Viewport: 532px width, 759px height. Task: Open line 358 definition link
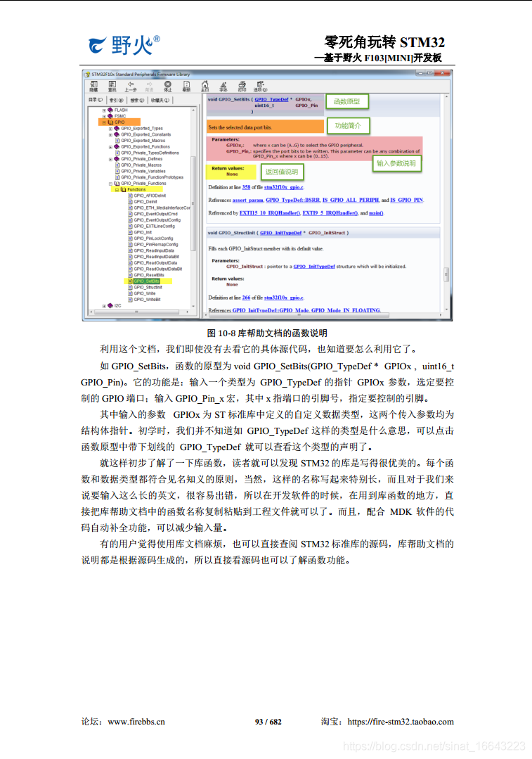point(246,187)
